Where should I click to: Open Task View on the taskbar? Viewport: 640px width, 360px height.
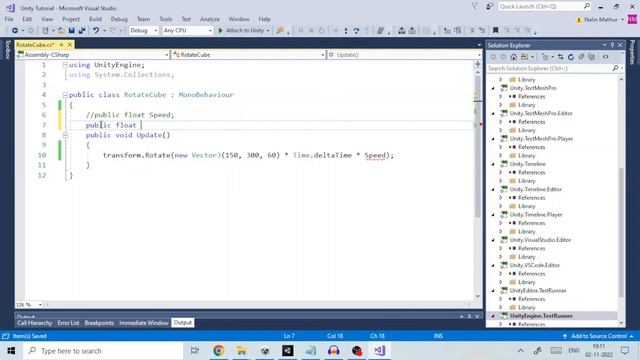tap(195, 351)
